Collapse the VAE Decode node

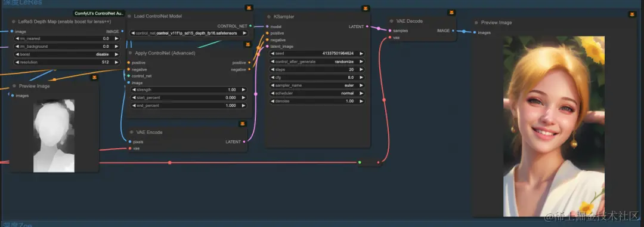(x=391, y=21)
